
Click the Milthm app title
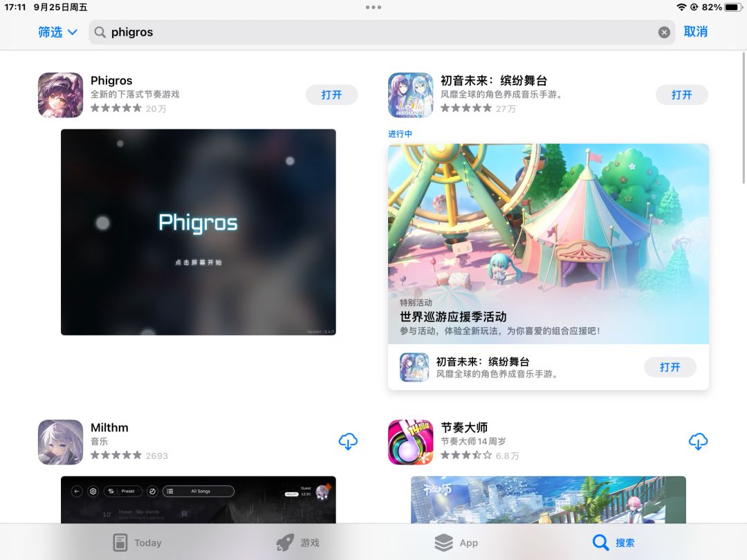tap(109, 428)
